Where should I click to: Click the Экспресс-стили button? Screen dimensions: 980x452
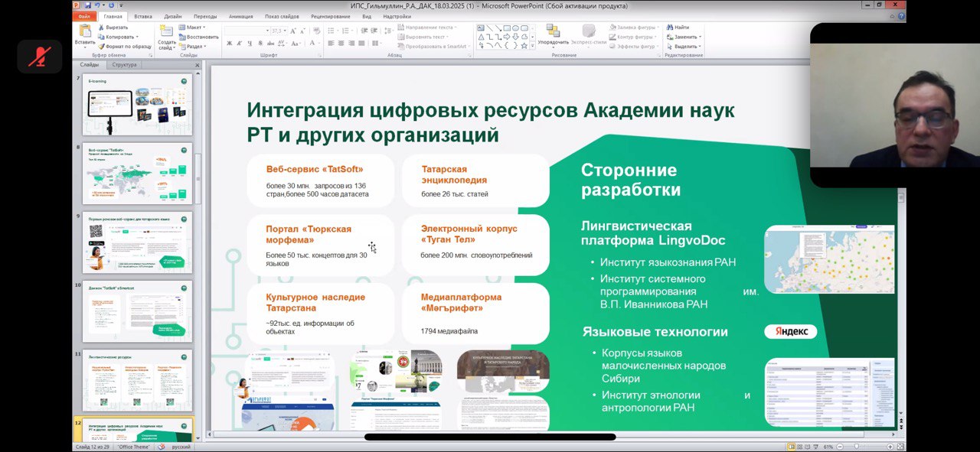pyautogui.click(x=588, y=36)
